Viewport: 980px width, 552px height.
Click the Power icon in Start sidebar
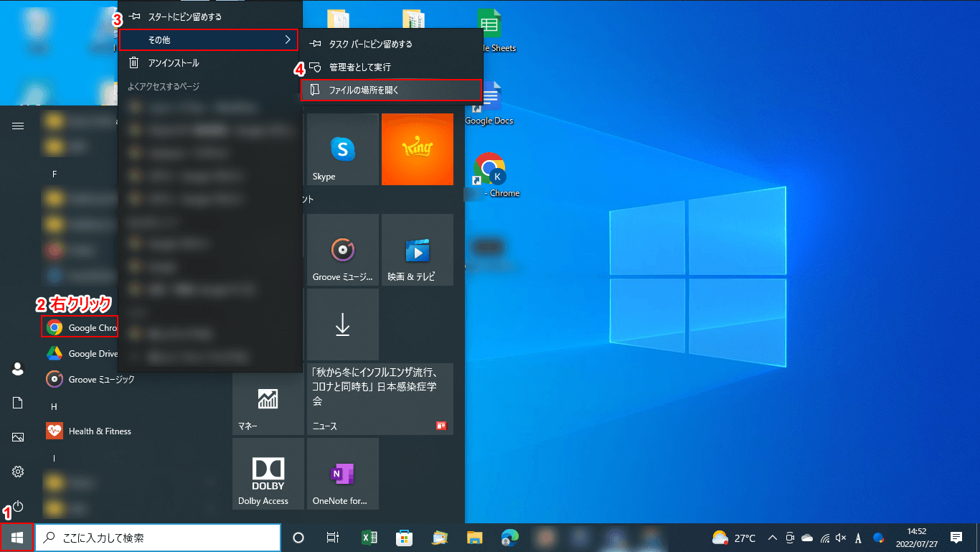click(18, 506)
